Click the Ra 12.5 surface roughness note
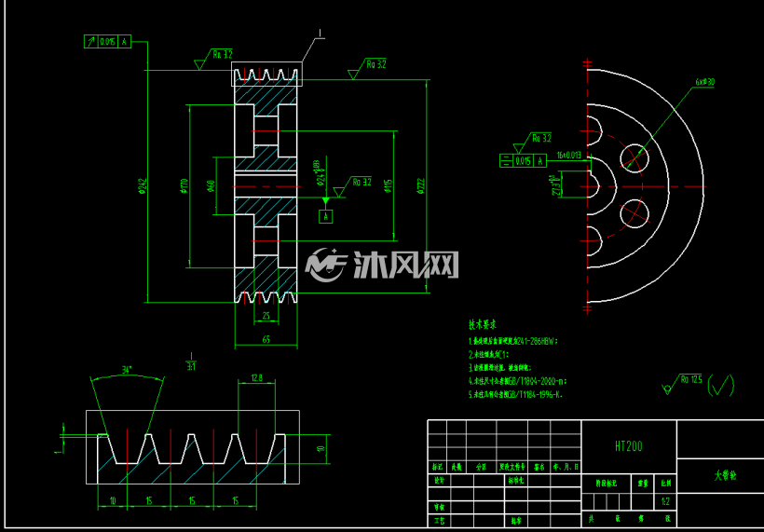 pyautogui.click(x=691, y=379)
